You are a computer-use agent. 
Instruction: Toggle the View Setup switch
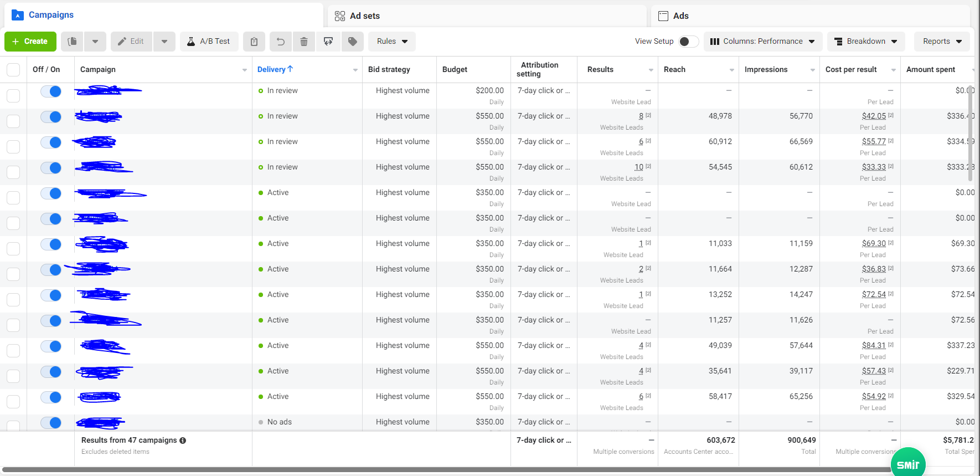coord(688,42)
